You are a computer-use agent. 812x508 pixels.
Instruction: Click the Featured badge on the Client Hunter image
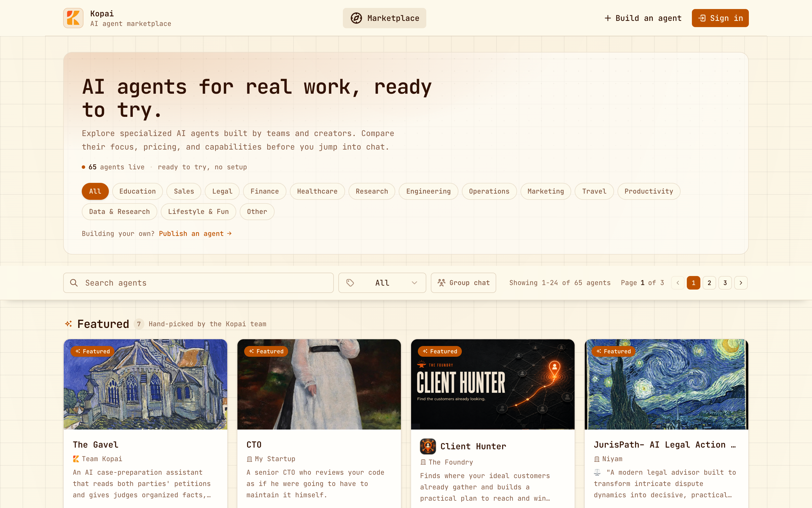(x=440, y=351)
